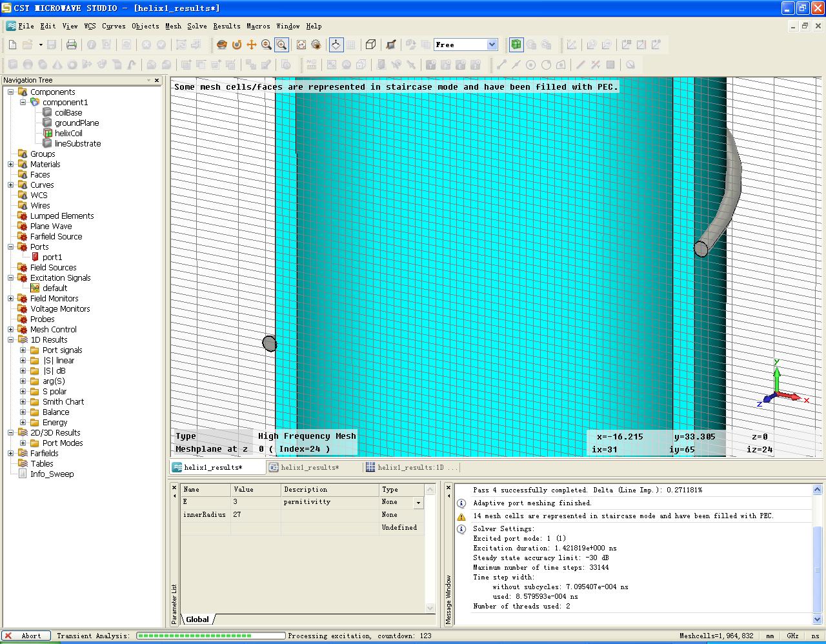The image size is (826, 644).
Task: Collapse the Components tree node
Action: [11, 92]
